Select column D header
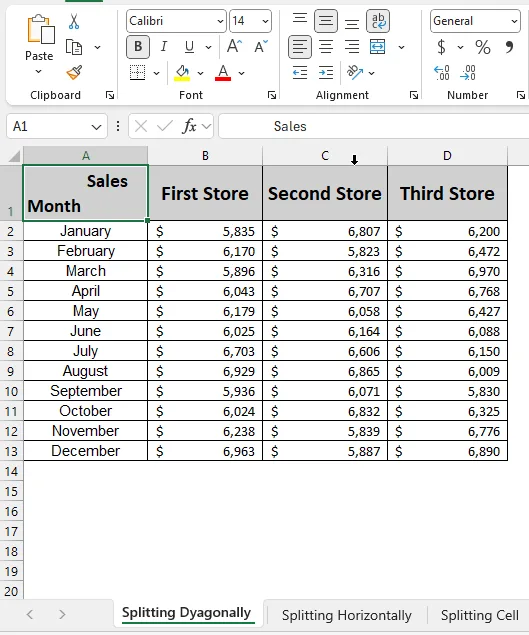The image size is (529, 635). 447,156
